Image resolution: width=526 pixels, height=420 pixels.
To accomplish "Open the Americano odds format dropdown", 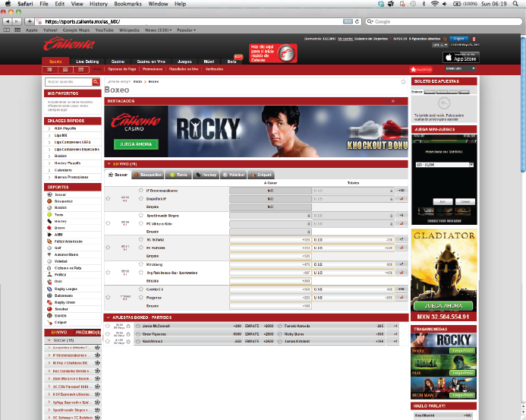I will point(461,68).
